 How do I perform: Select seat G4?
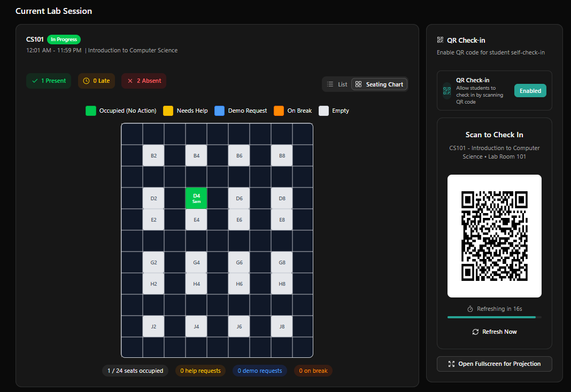coord(196,262)
